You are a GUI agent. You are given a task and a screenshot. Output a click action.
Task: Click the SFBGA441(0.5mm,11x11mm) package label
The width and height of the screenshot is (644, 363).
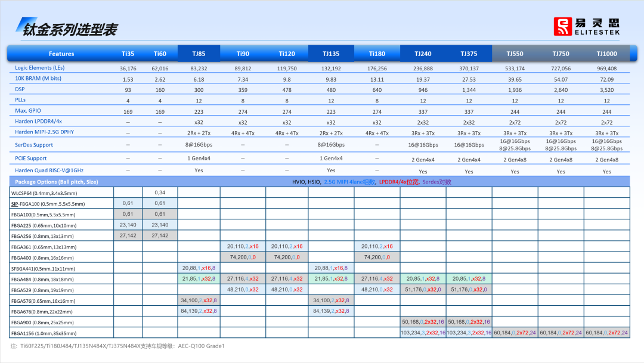pyautogui.click(x=43, y=269)
